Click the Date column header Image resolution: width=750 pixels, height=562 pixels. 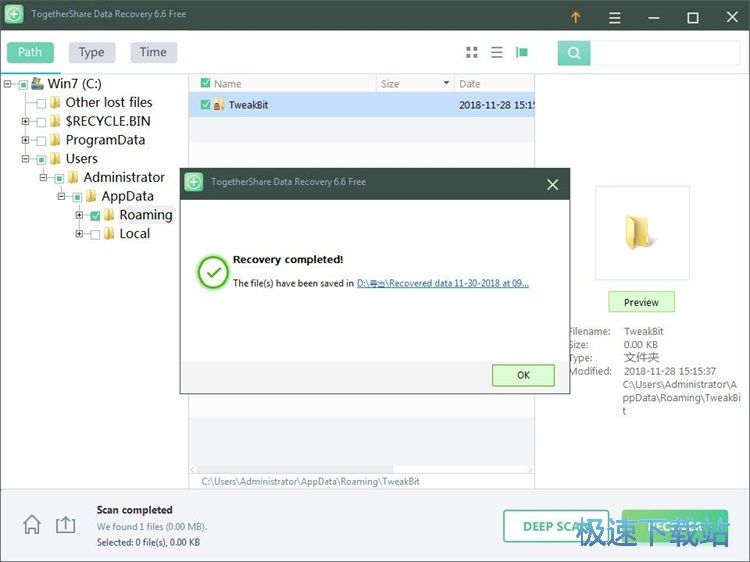click(x=494, y=83)
